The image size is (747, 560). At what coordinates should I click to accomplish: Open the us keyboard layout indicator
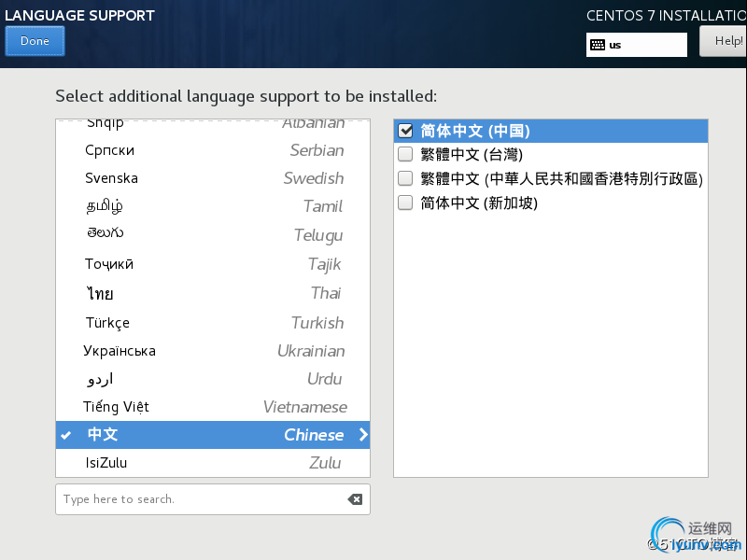637,45
